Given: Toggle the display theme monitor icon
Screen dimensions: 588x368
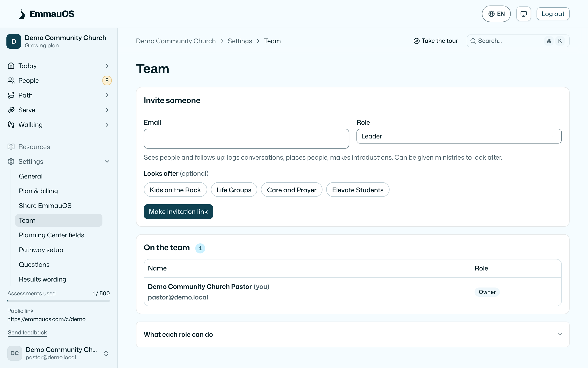Looking at the screenshot, I should [x=524, y=14].
